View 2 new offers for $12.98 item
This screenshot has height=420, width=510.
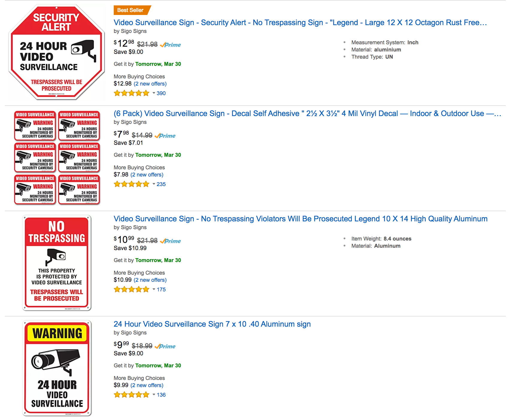point(150,84)
